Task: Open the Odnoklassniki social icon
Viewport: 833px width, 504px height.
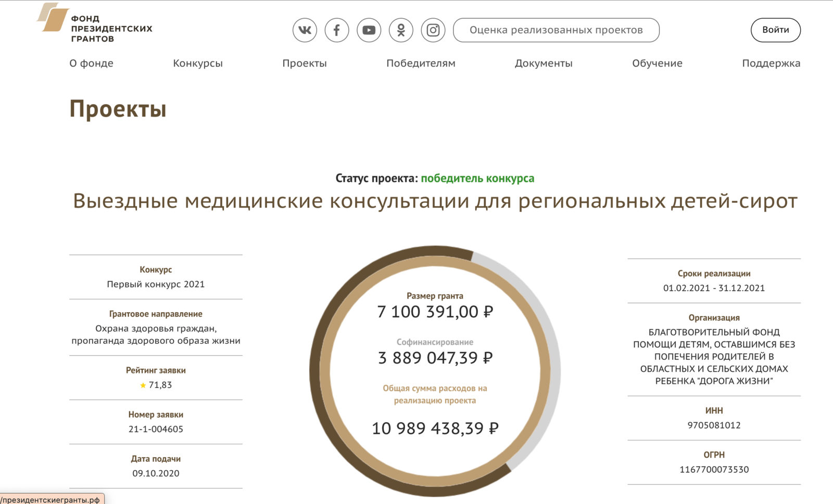Action: (401, 30)
